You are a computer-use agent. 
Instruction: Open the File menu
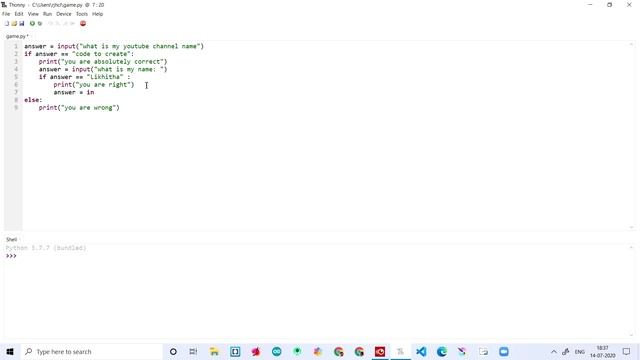tap(6, 14)
